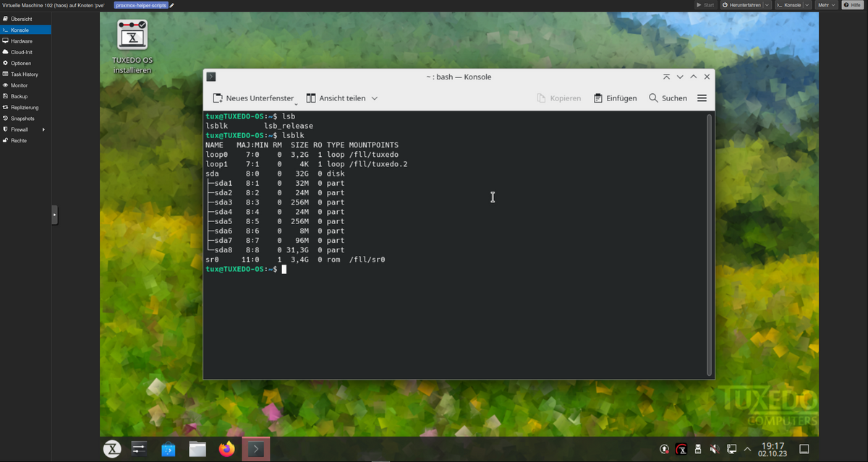The image size is (868, 462).
Task: Expand the Firewall entry in Proxmox sidebar
Action: pos(43,129)
